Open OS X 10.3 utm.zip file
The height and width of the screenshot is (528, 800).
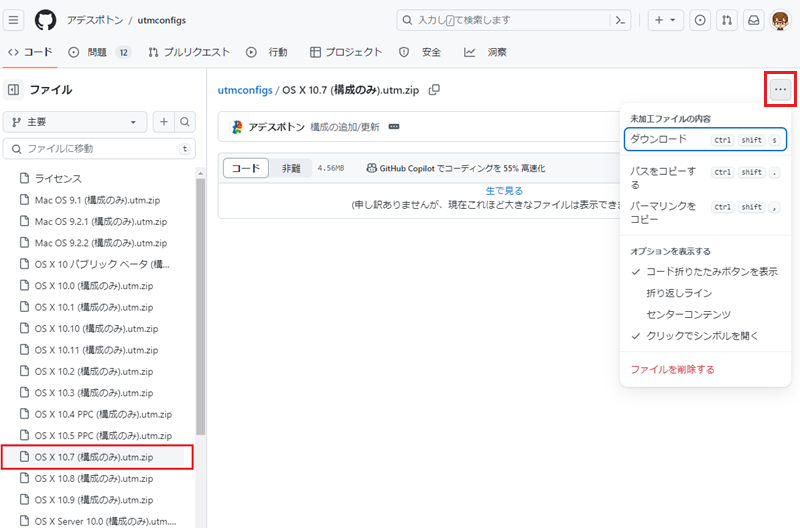click(x=93, y=393)
